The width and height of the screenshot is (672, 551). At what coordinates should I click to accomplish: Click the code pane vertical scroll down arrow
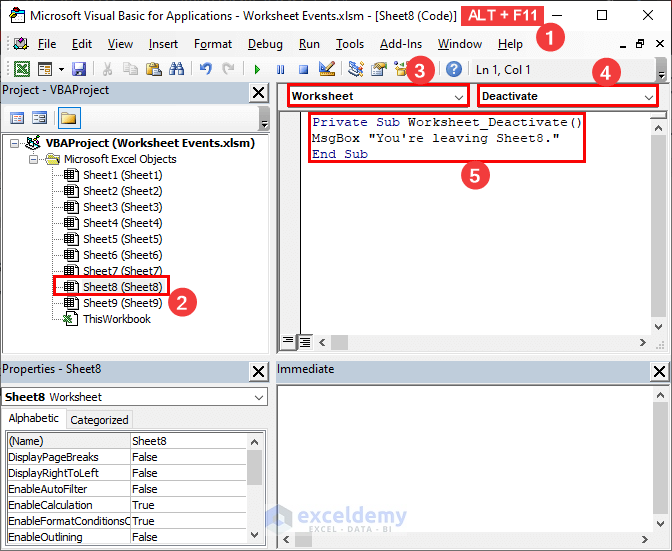[x=658, y=327]
